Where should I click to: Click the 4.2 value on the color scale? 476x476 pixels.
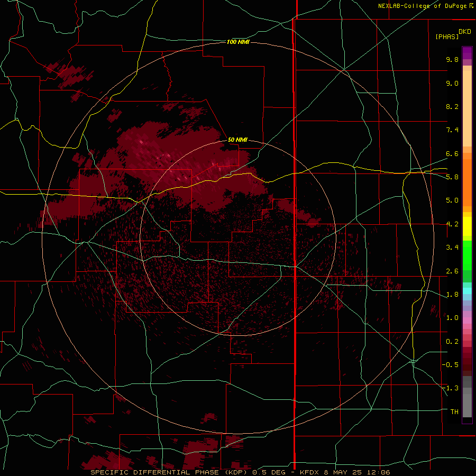pyautogui.click(x=452, y=224)
